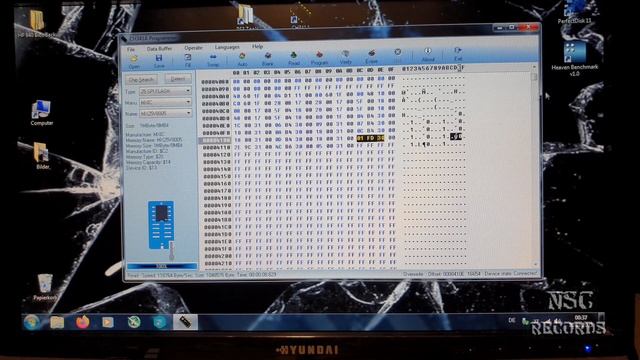The width and height of the screenshot is (640, 360).
Task: Select the Heaven Benchmark v1.0 desktop icon
Action: tap(574, 59)
